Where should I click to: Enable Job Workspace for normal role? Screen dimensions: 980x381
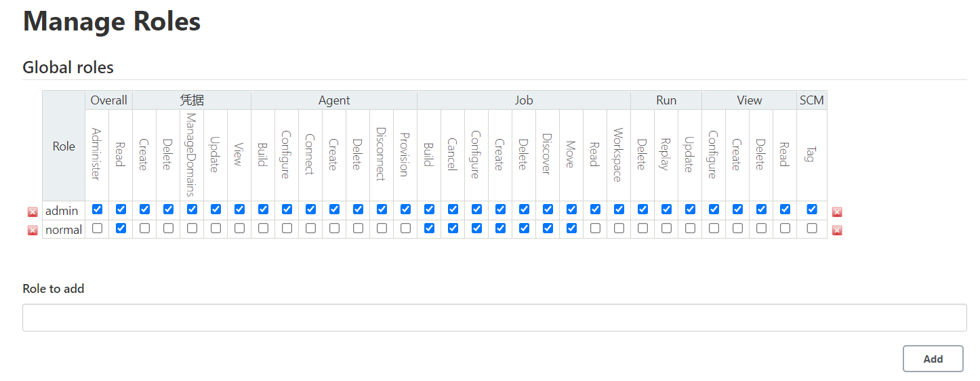pos(619,228)
